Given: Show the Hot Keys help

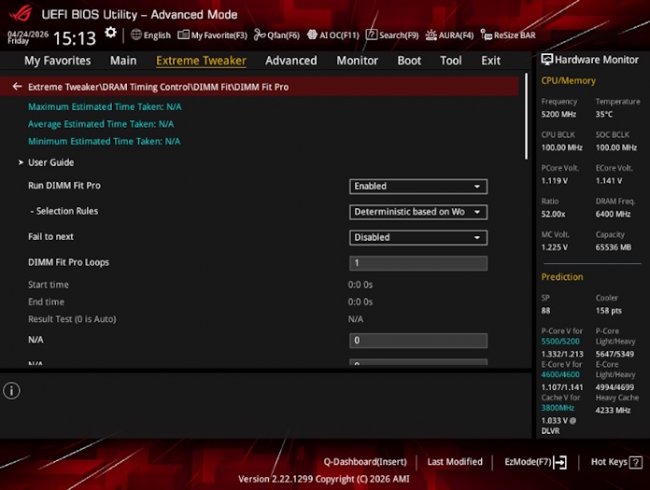Looking at the screenshot, I should [609, 462].
